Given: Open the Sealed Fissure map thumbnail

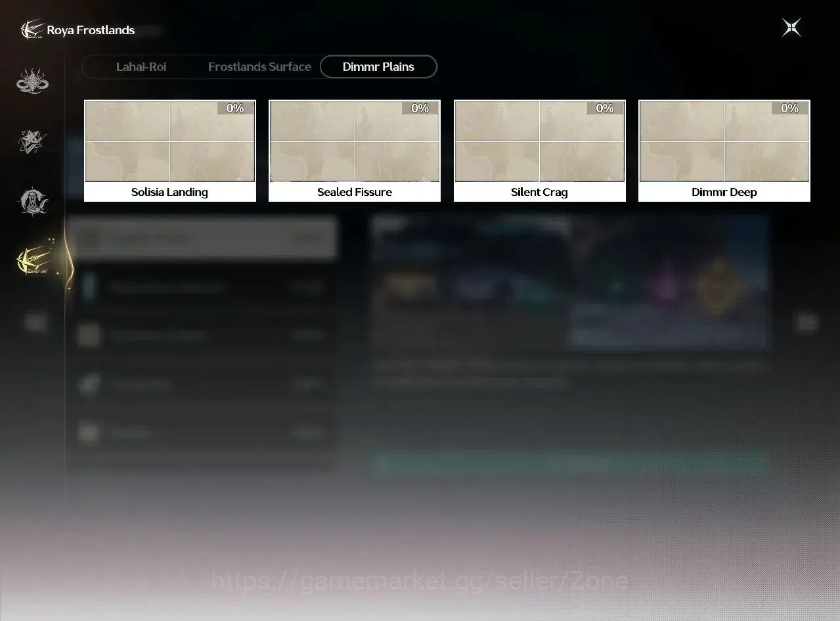Looking at the screenshot, I should [355, 141].
